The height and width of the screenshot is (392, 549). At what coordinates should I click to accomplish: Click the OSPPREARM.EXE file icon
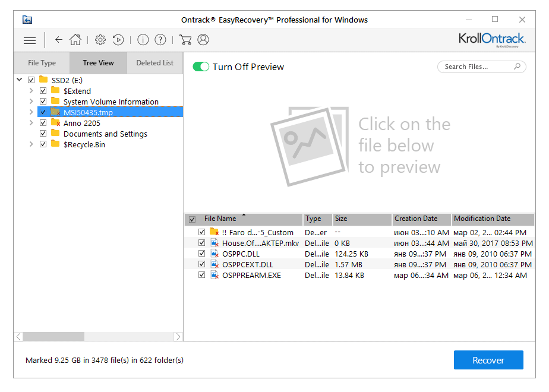[x=214, y=275]
